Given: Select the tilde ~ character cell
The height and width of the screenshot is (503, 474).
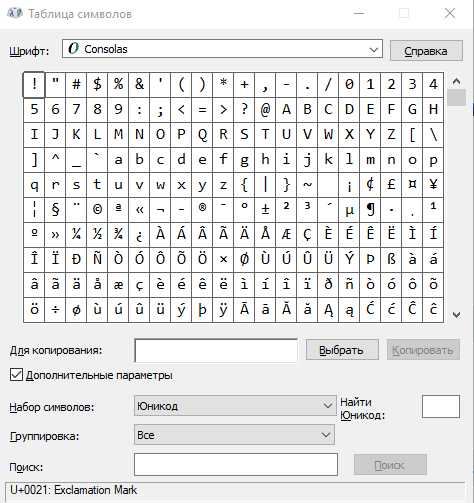Looking at the screenshot, I should [x=307, y=185].
